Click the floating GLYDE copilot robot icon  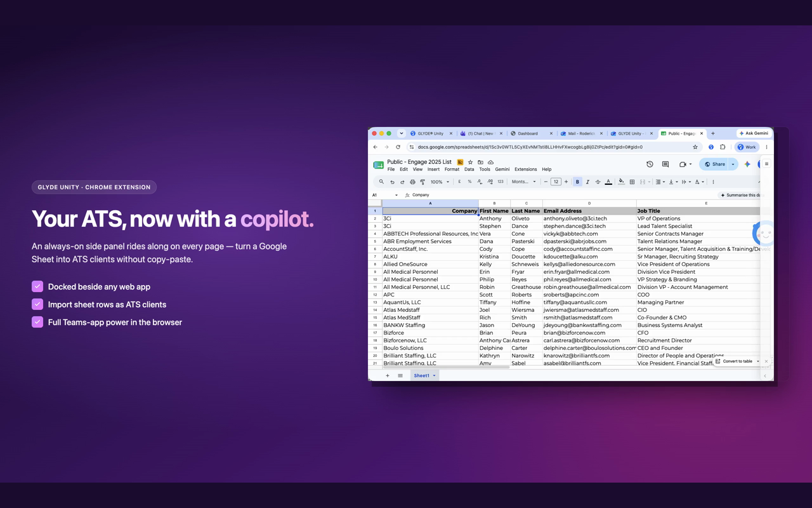pyautogui.click(x=764, y=234)
